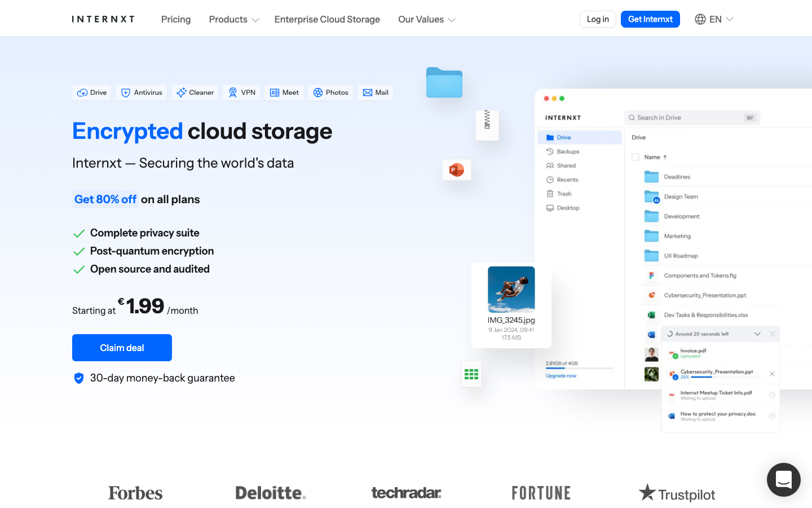The width and height of the screenshot is (812, 508).
Task: Select the Photos product chip
Action: click(330, 93)
